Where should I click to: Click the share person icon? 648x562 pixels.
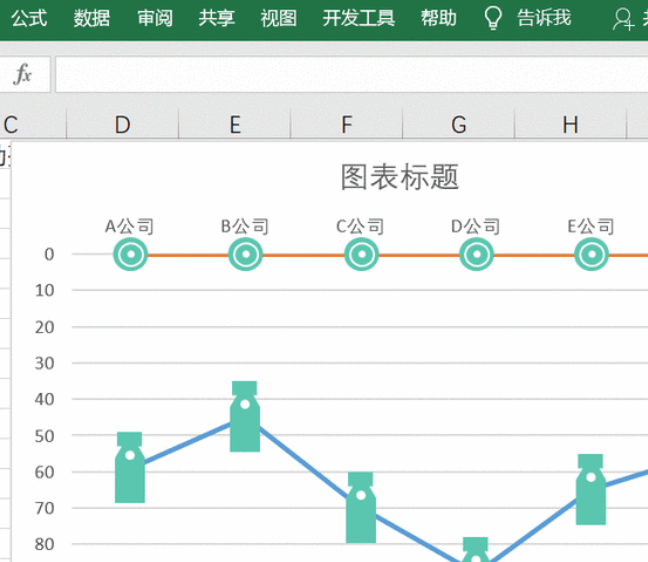(623, 19)
